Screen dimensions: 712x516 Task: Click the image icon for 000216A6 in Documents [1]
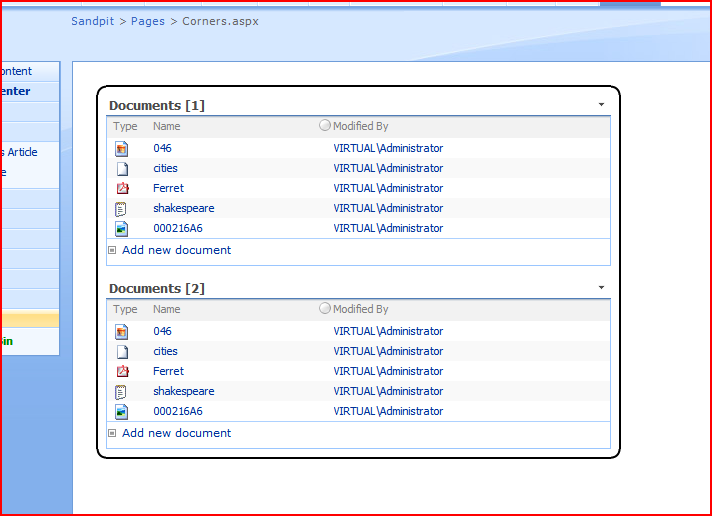[x=122, y=229]
